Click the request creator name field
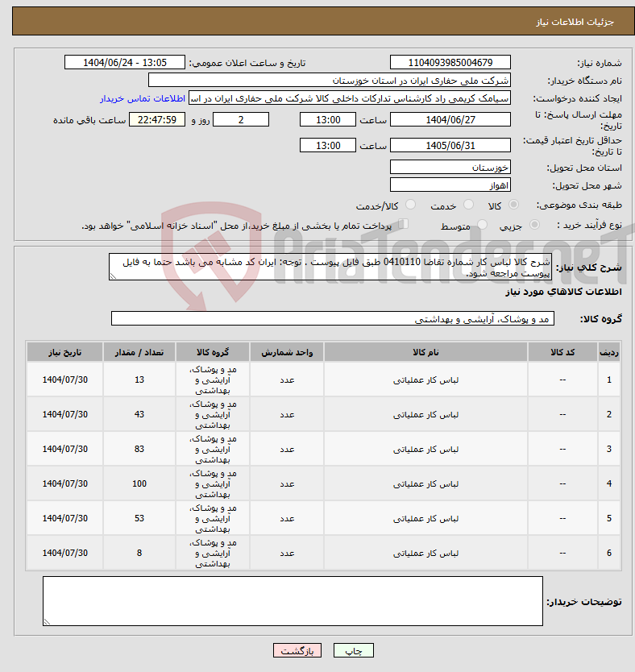 (x=350, y=98)
